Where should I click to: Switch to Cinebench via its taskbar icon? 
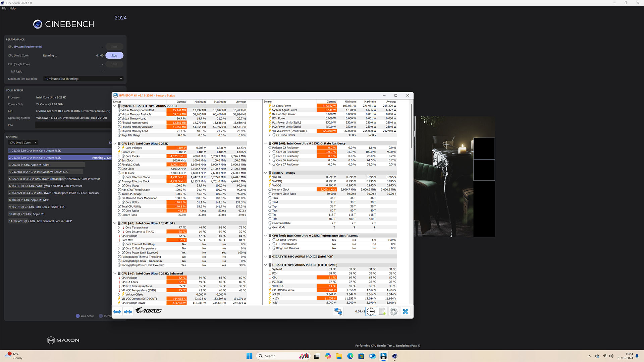tap(394, 356)
